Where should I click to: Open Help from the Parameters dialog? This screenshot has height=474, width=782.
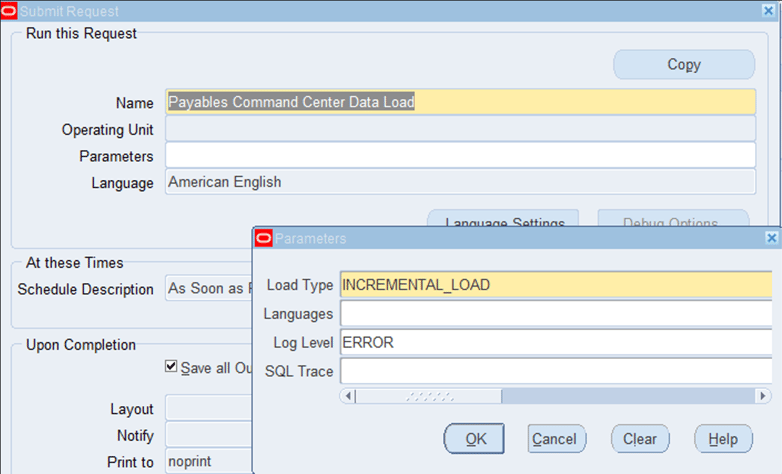[x=722, y=438]
